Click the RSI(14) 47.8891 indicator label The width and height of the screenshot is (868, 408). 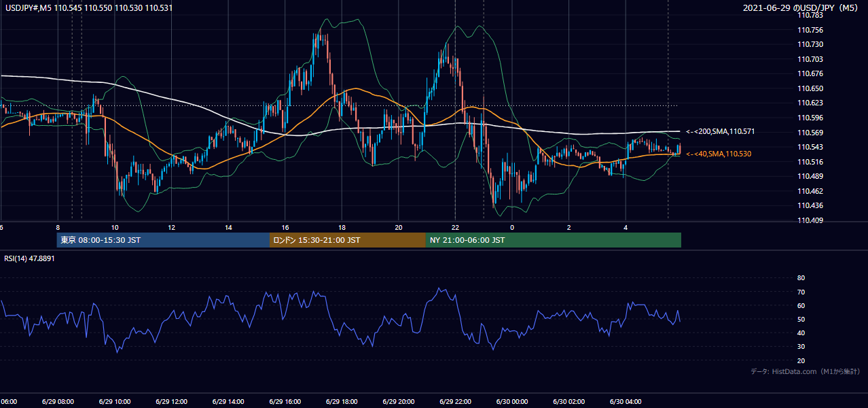(30, 258)
